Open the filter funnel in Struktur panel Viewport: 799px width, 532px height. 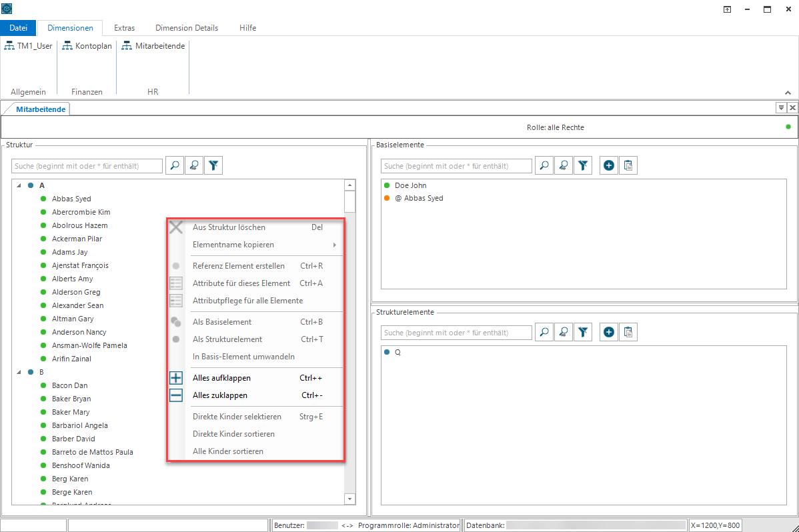pyautogui.click(x=213, y=165)
